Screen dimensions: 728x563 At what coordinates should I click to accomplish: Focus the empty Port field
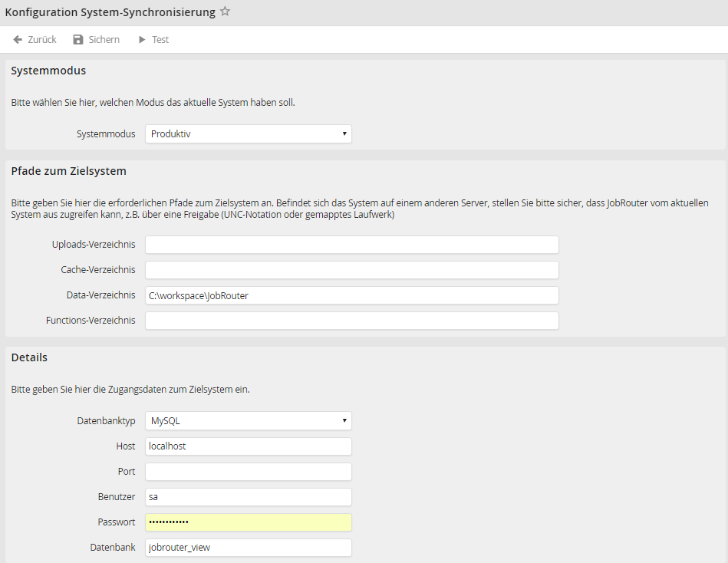click(249, 472)
